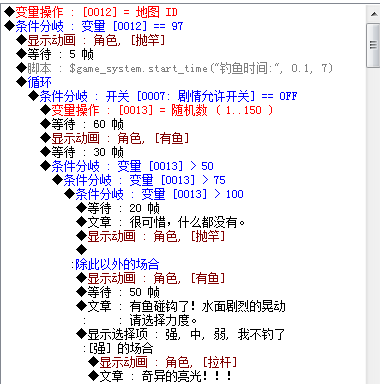Select 显示动画 : 角色, [抛竿] above 等待 5 帧

coord(91,40)
